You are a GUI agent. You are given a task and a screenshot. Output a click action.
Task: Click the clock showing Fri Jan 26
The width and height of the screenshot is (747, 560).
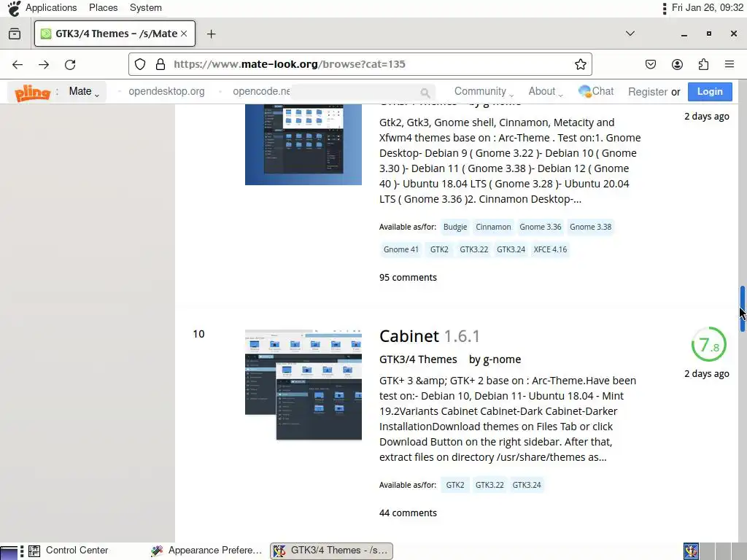pos(707,7)
